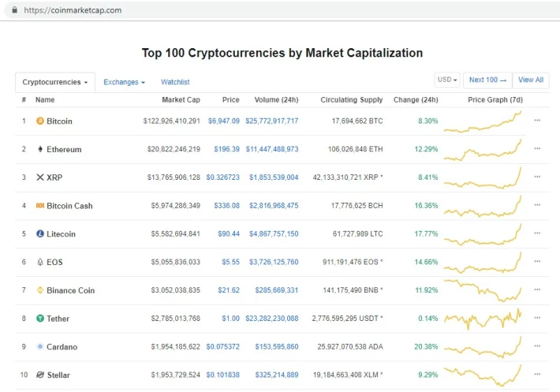This screenshot has width=560, height=392.
Task: Select EOS market cap $5,055,836,033
Action: click(175, 262)
